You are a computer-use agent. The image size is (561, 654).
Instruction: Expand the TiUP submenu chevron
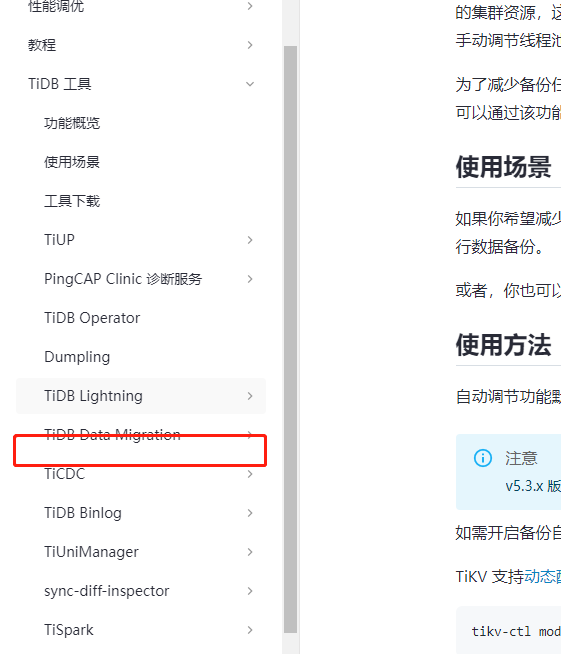click(250, 240)
